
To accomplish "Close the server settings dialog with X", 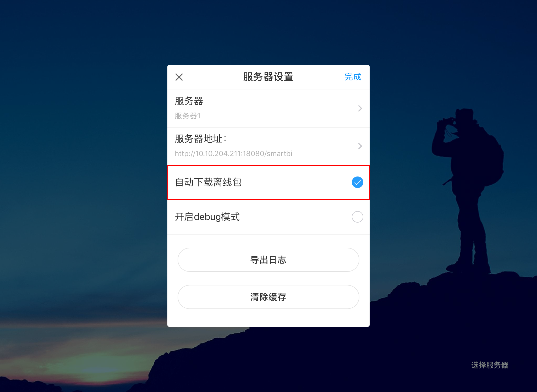I will pos(179,77).
